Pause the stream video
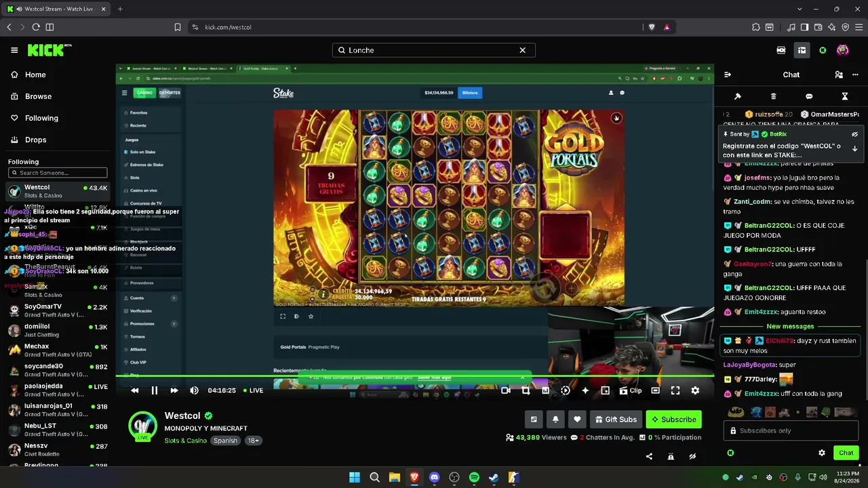The image size is (868, 488). [155, 390]
